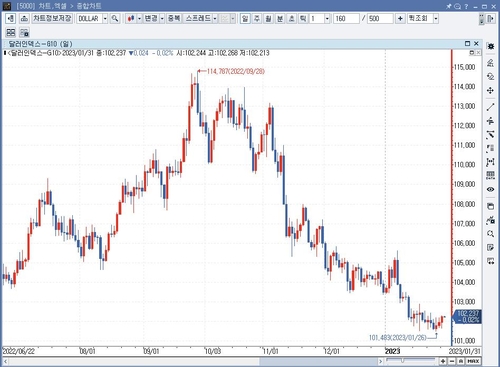The width and height of the screenshot is (500, 367).
Task: Select the 분 minute period toggle
Action: 280,18
